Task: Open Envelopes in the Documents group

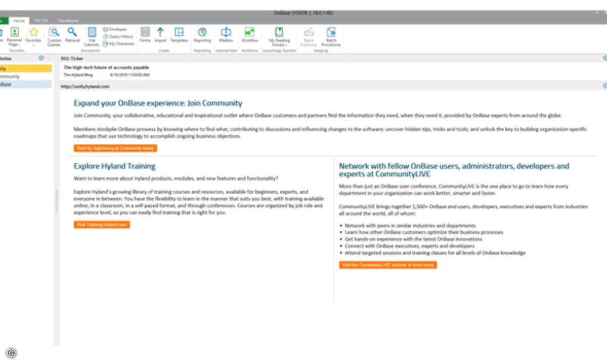Action: pyautogui.click(x=115, y=30)
